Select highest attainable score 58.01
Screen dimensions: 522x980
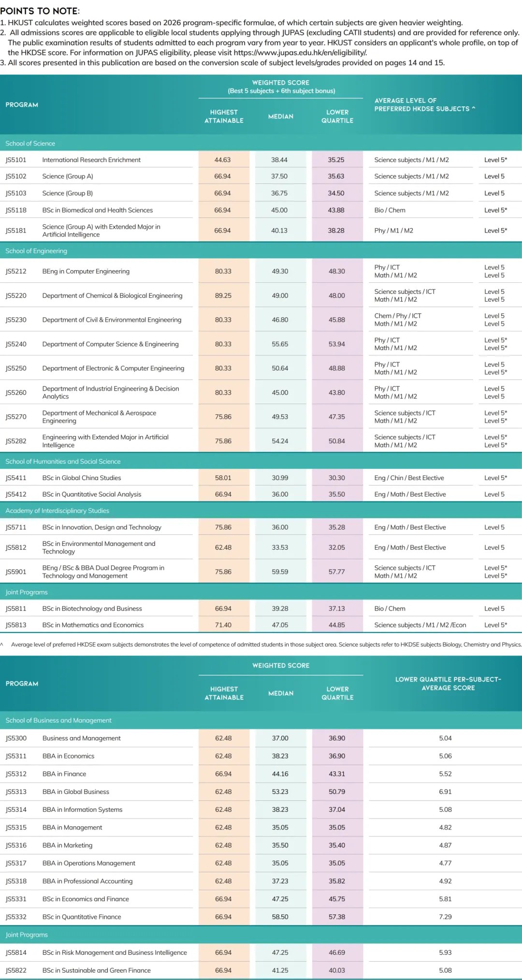(x=223, y=478)
